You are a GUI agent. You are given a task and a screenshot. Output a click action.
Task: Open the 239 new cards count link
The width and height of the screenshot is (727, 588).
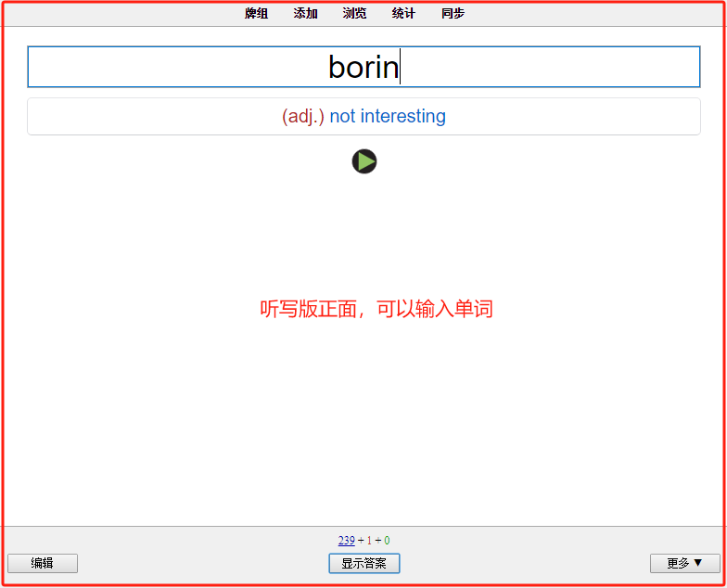tap(347, 540)
